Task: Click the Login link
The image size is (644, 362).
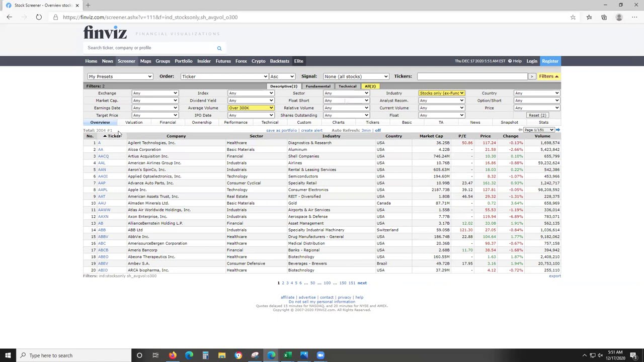Action: [x=532, y=61]
